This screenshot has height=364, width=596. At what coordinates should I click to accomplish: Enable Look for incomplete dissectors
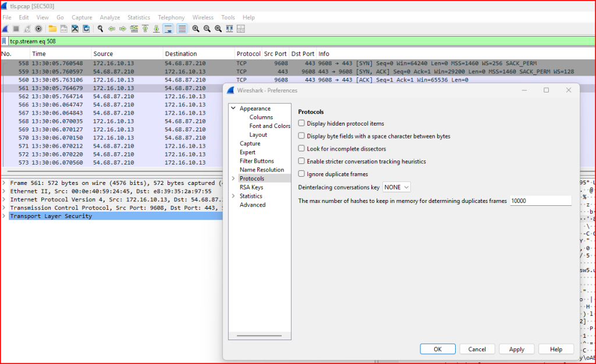pos(301,148)
